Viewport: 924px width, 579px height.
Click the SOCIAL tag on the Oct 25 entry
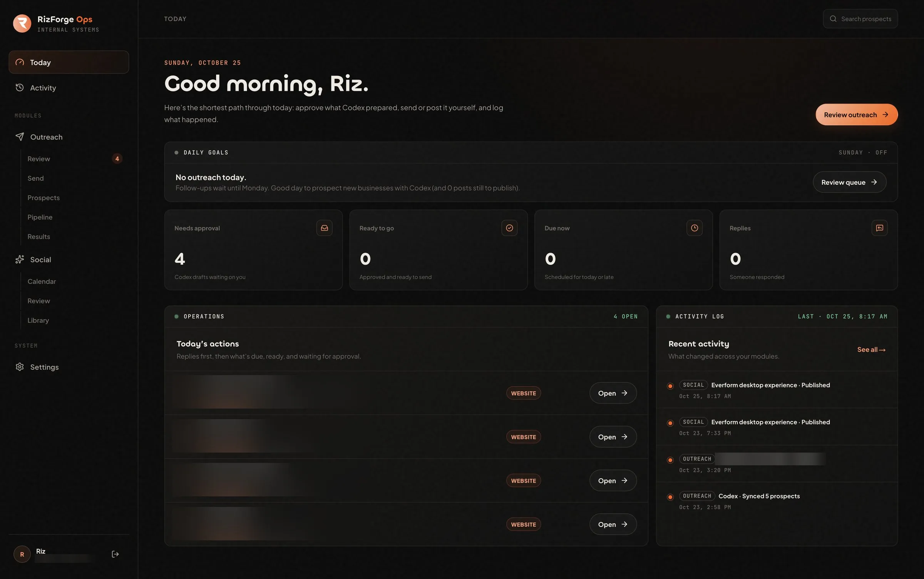(693, 385)
